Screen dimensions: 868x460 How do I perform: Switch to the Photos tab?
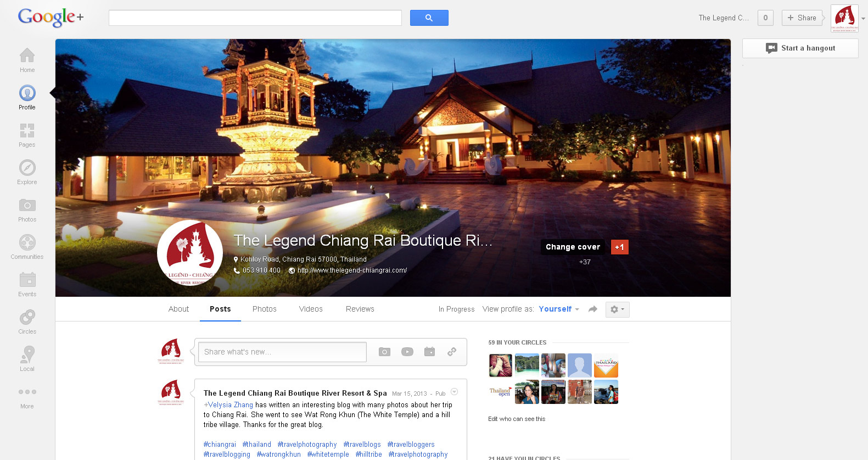coord(264,309)
